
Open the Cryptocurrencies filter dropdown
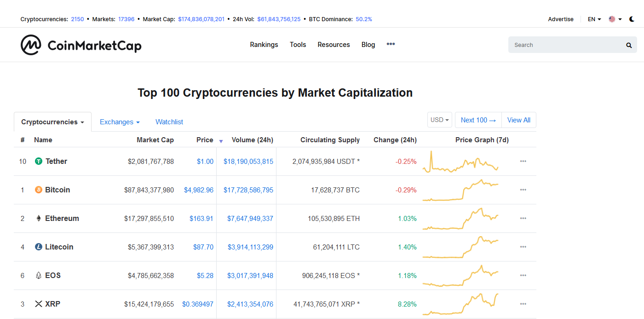click(x=52, y=122)
